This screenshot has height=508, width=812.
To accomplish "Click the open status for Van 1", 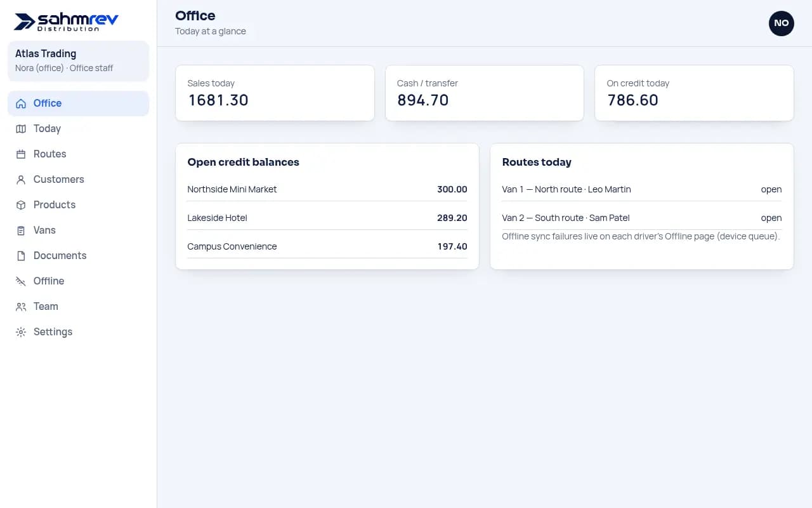I will tap(771, 189).
